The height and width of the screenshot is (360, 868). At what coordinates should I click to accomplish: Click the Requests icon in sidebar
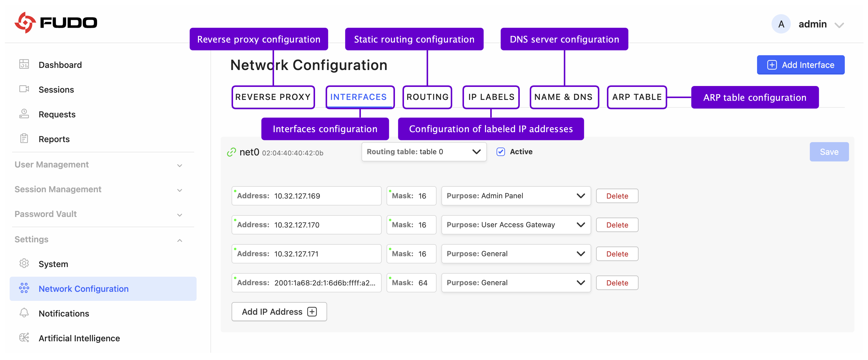(24, 114)
